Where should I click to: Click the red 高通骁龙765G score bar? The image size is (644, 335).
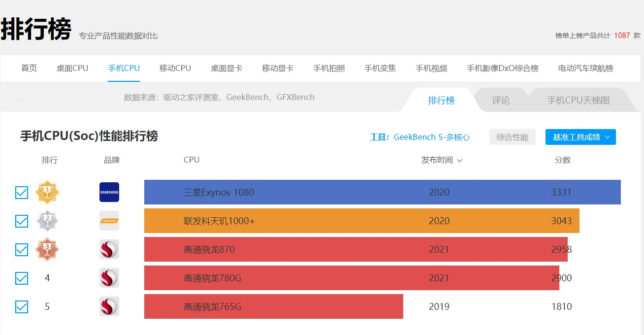(x=274, y=306)
